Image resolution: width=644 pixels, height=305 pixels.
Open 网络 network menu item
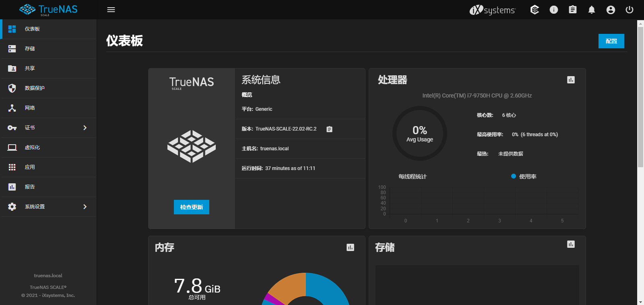48,108
